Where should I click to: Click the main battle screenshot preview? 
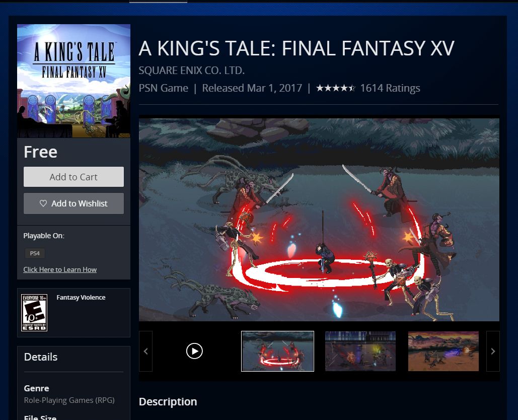coord(319,220)
